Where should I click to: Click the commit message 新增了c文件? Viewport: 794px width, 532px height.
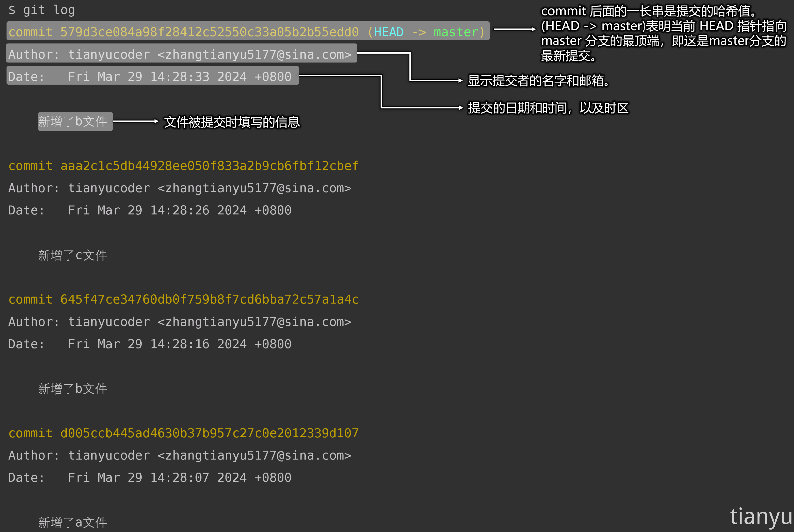click(x=73, y=255)
